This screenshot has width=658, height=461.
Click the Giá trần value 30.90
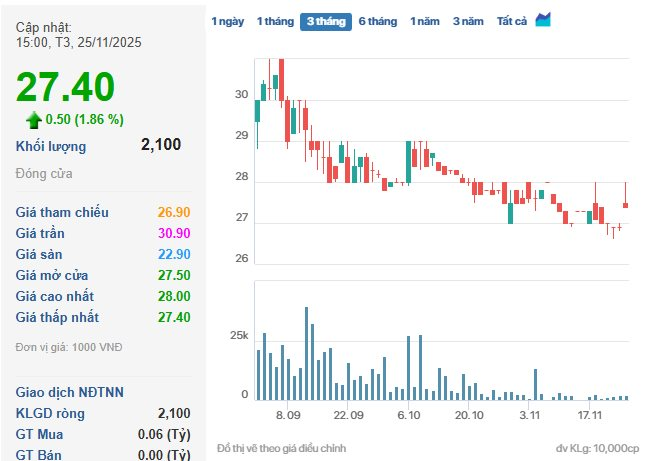pos(173,233)
